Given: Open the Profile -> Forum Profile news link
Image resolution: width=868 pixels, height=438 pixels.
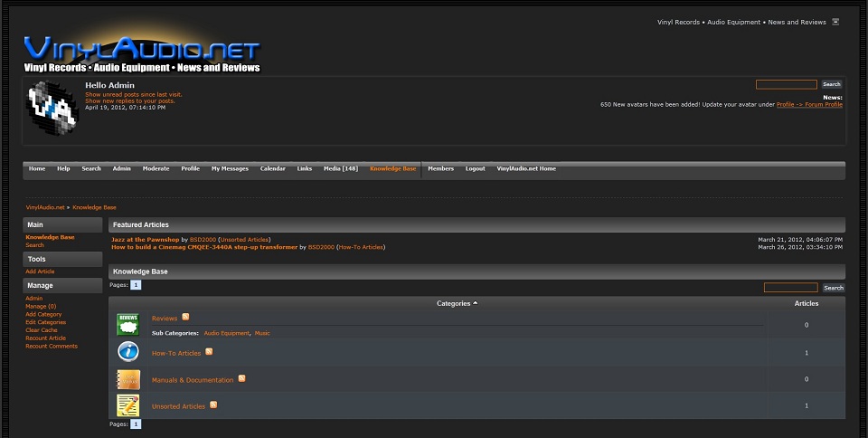Looking at the screenshot, I should tap(809, 105).
